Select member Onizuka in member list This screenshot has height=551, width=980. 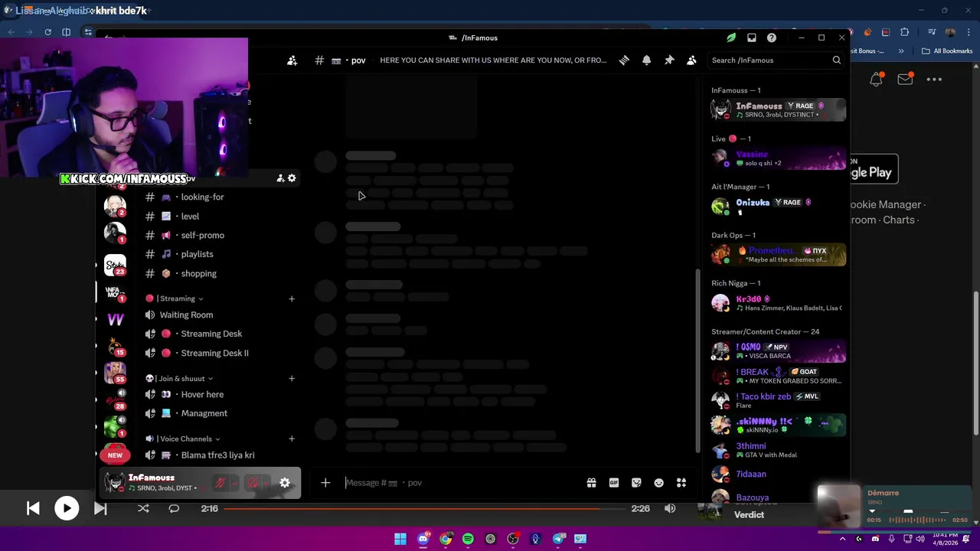777,206
